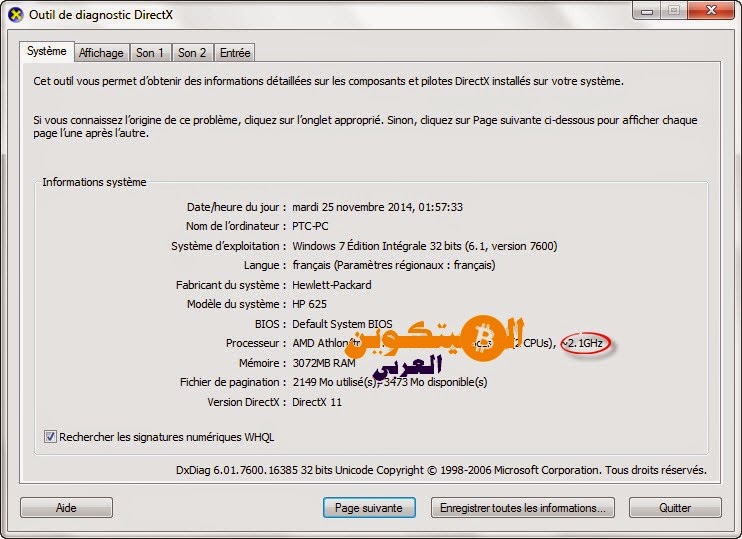Image resolution: width=742 pixels, height=539 pixels.
Task: Click the paragraph starting with Cet outil
Action: 328,81
